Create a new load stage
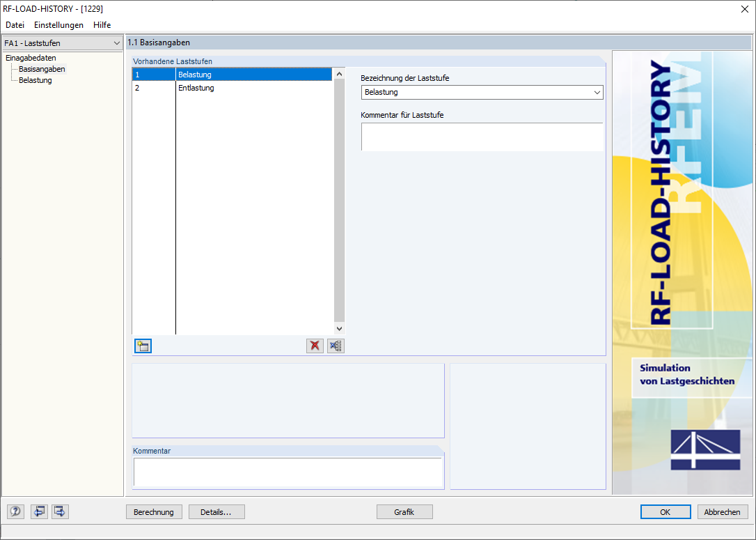 point(143,346)
